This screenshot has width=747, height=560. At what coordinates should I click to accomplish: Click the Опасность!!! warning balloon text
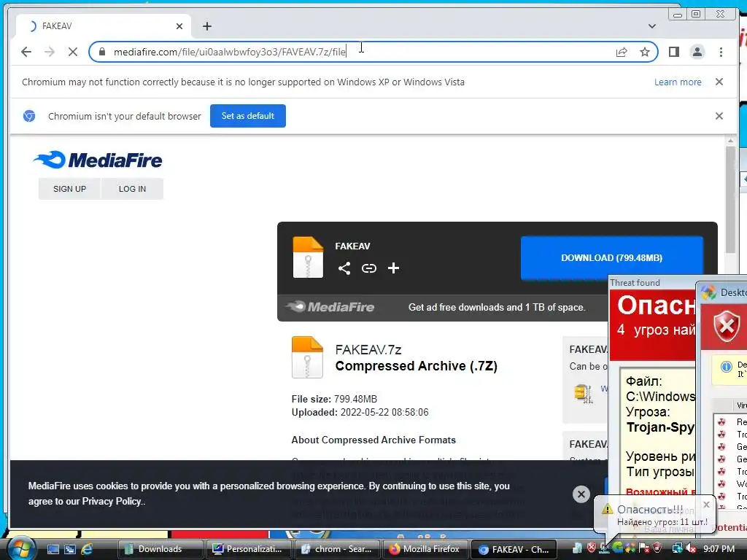click(650, 509)
